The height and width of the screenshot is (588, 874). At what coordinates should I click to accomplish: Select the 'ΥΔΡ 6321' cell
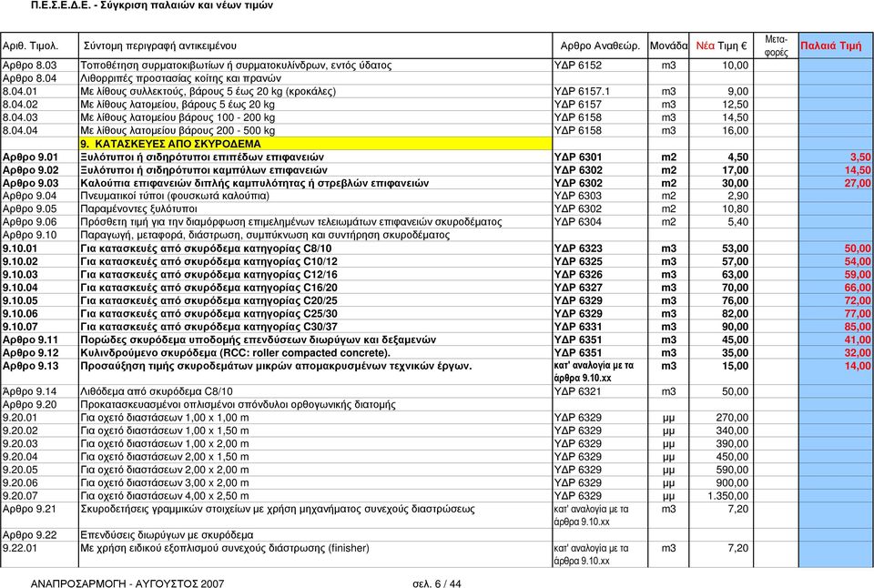click(x=578, y=391)
